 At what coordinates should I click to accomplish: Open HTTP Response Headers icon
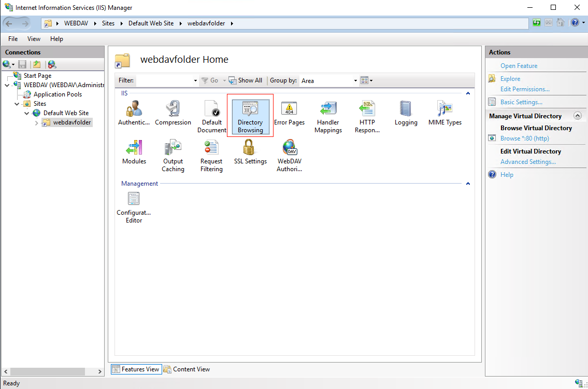(367, 117)
